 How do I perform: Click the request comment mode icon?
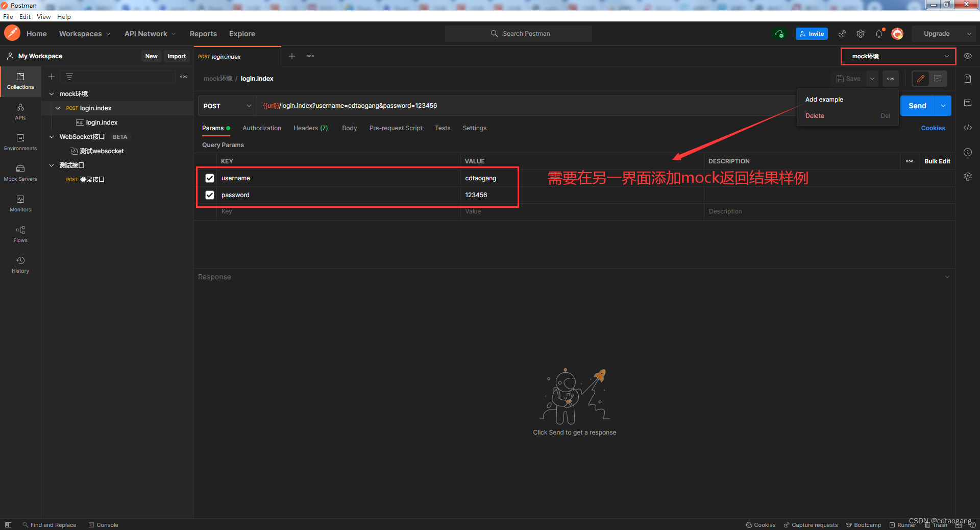[x=938, y=79]
